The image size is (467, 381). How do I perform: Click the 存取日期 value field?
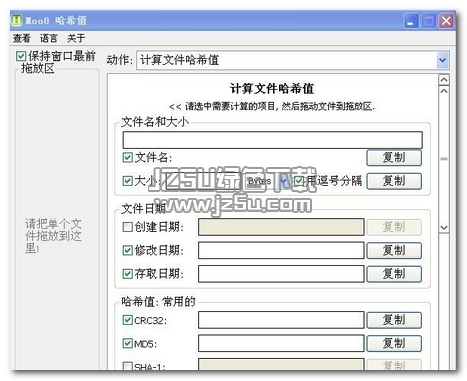click(x=281, y=274)
